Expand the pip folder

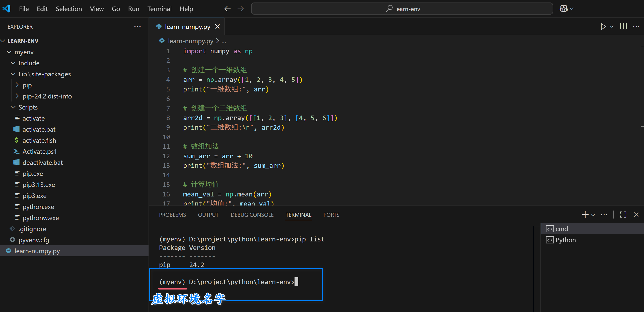tap(74, 85)
